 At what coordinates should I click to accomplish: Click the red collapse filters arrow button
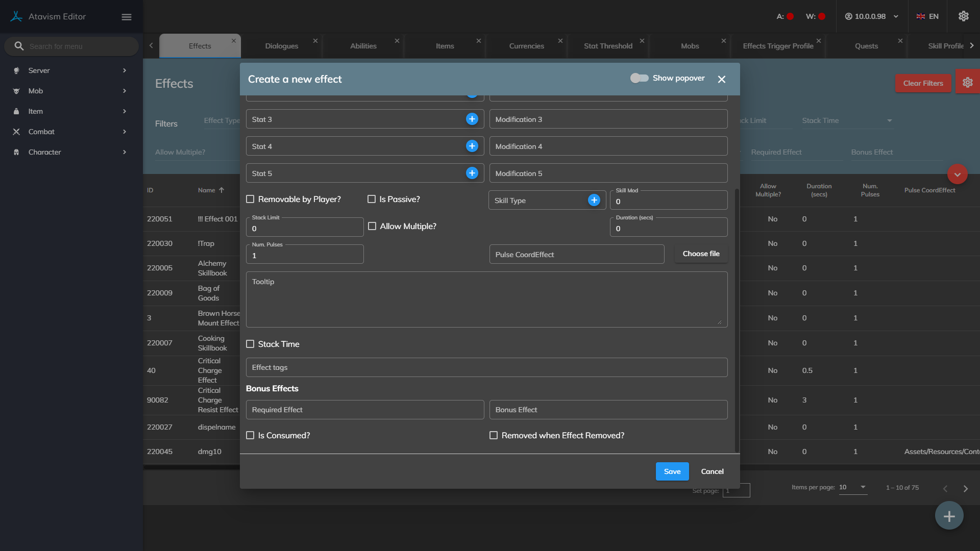[x=957, y=174]
